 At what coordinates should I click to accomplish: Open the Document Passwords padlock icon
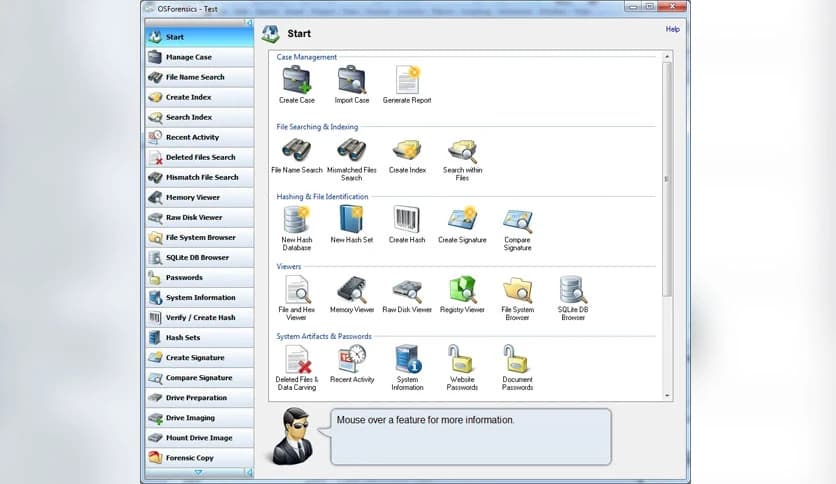pyautogui.click(x=516, y=359)
